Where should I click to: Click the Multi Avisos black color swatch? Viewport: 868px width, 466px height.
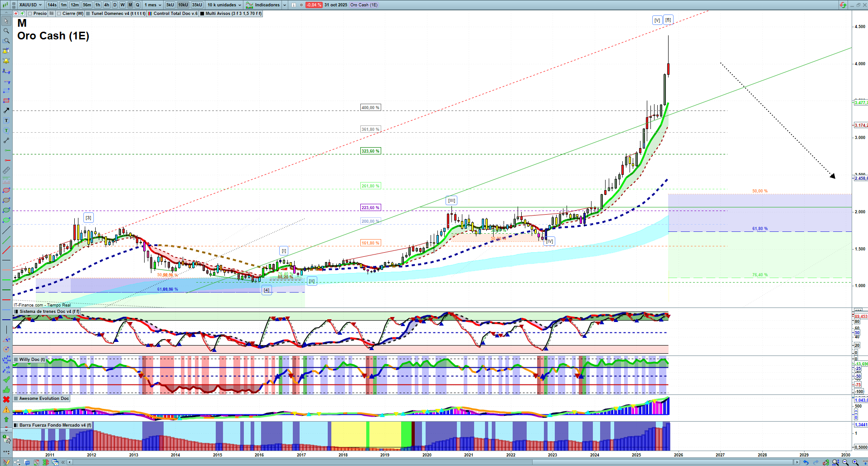point(202,14)
